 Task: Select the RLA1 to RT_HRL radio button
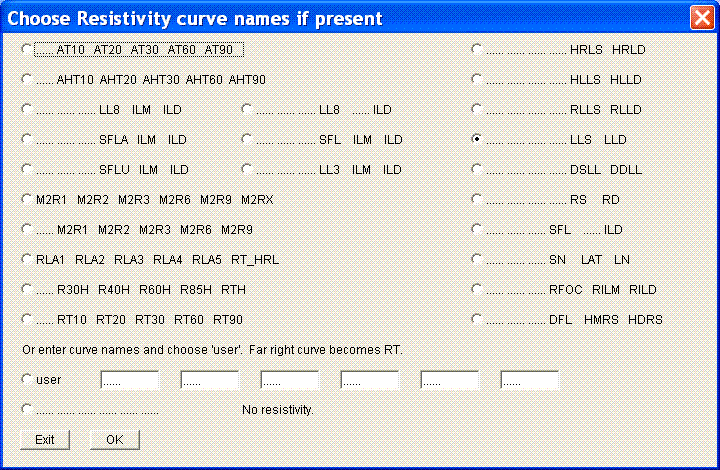tap(27, 259)
